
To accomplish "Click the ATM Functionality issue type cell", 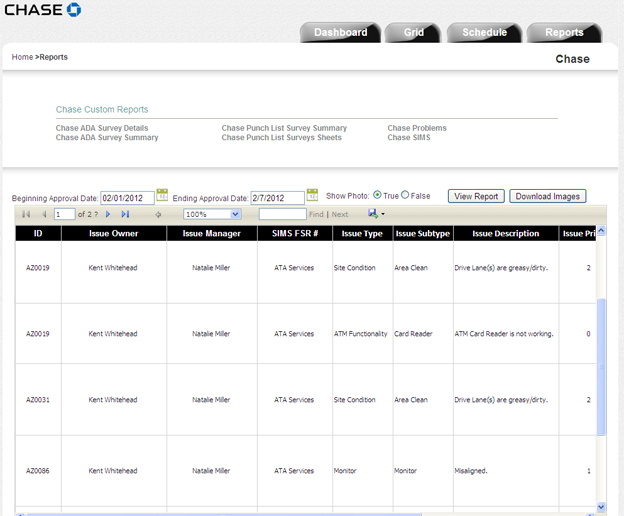I will (x=361, y=334).
